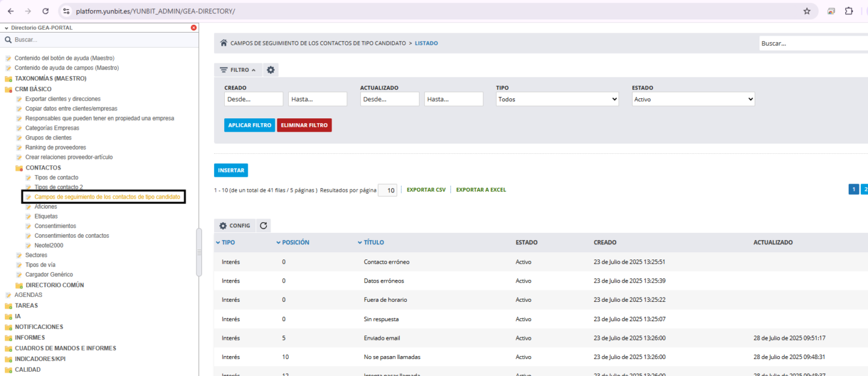Close the Directorio GEA-PORTAL panel
868x376 pixels.
(x=193, y=28)
